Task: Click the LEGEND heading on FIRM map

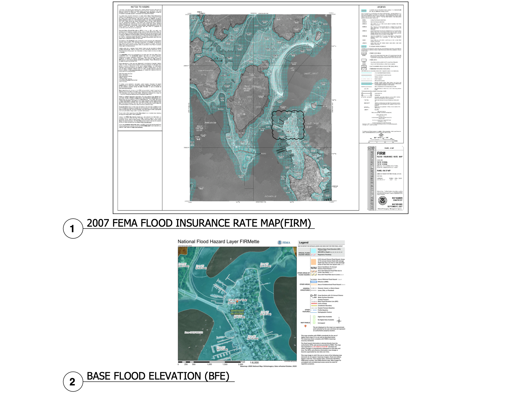Action: [381, 7]
